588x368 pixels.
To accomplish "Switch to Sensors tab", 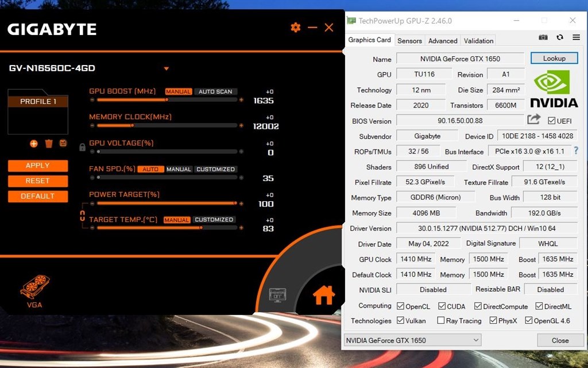I will (x=409, y=41).
